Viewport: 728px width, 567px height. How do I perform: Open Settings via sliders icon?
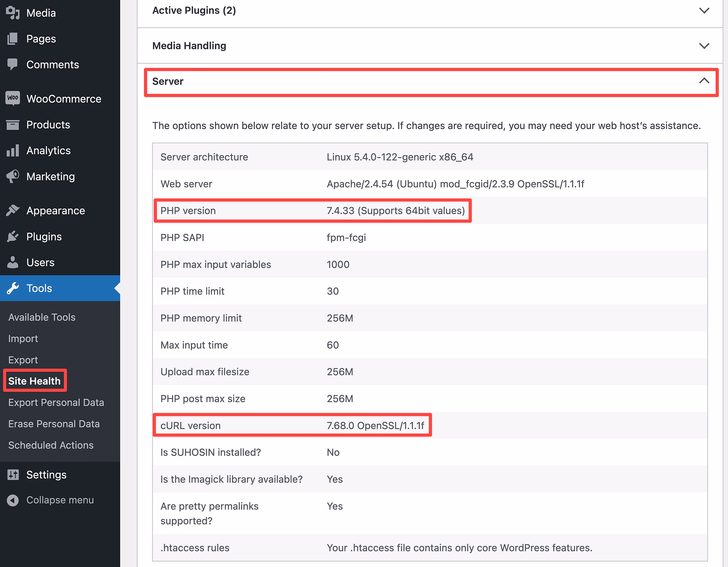[13, 474]
